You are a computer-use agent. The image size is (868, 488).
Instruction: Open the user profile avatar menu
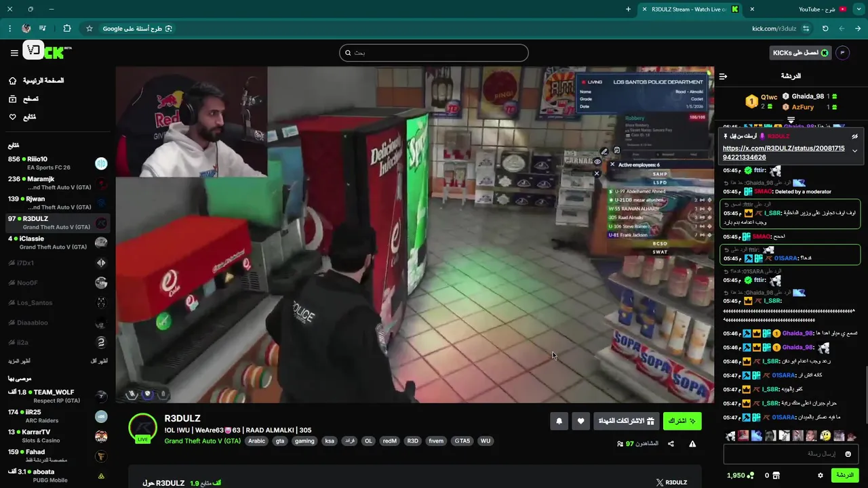pyautogui.click(x=843, y=53)
